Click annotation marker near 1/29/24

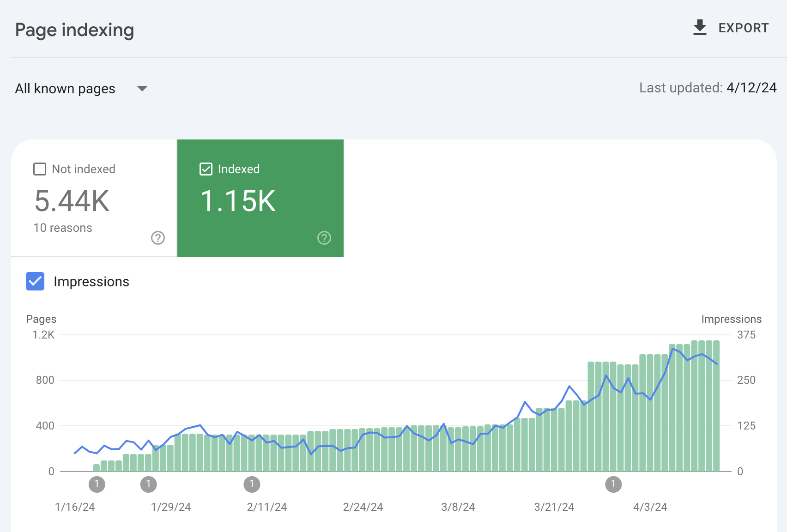tap(148, 484)
